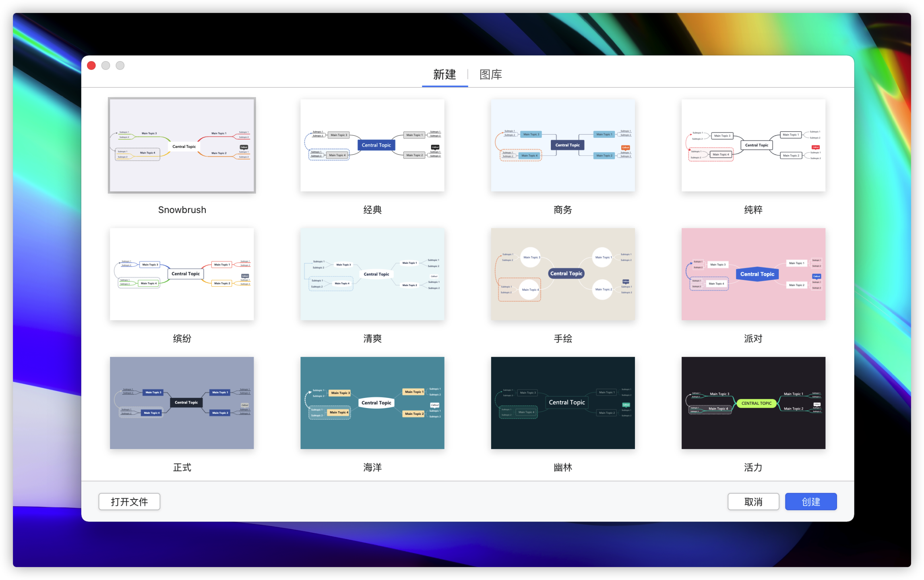Choose the 正式 formal theme thumbnail
This screenshot has width=924, height=580.
pyautogui.click(x=182, y=403)
